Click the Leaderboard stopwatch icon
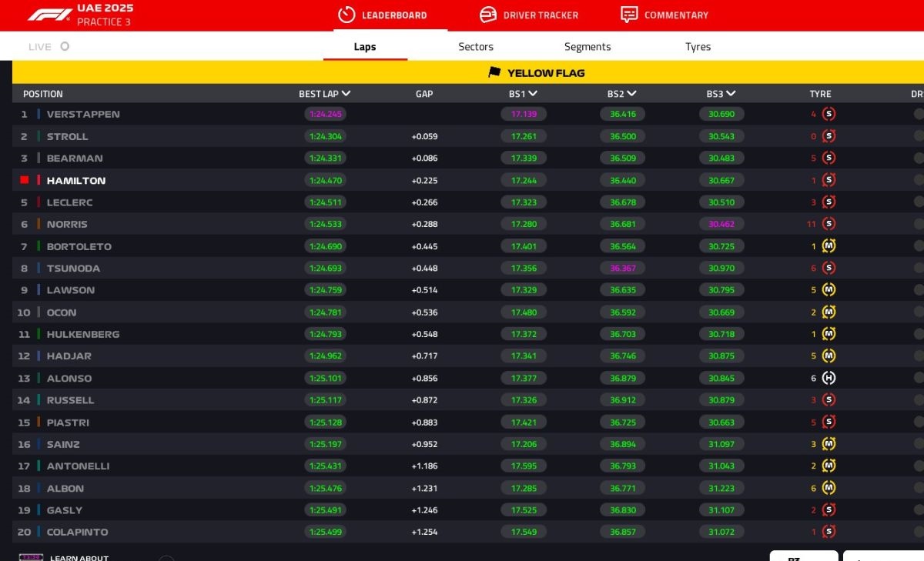Screen dimensions: 924x561 346,15
